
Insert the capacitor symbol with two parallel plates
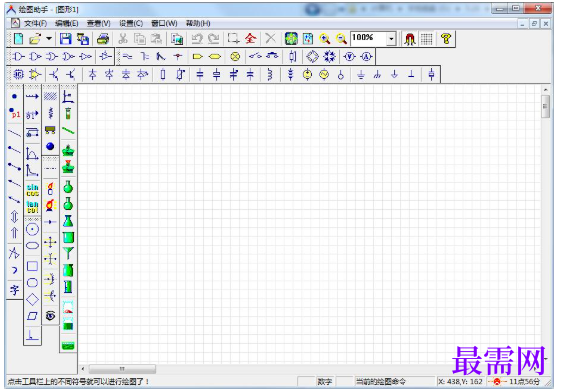(200, 74)
